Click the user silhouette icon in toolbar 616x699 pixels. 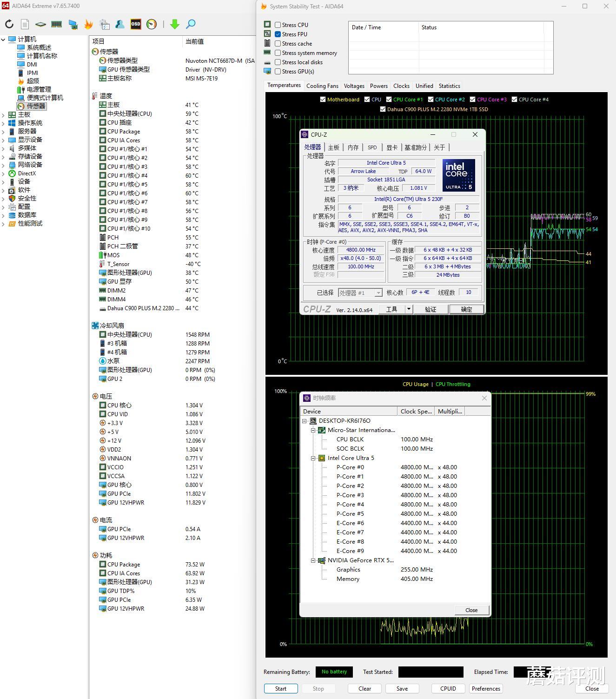coord(120,24)
